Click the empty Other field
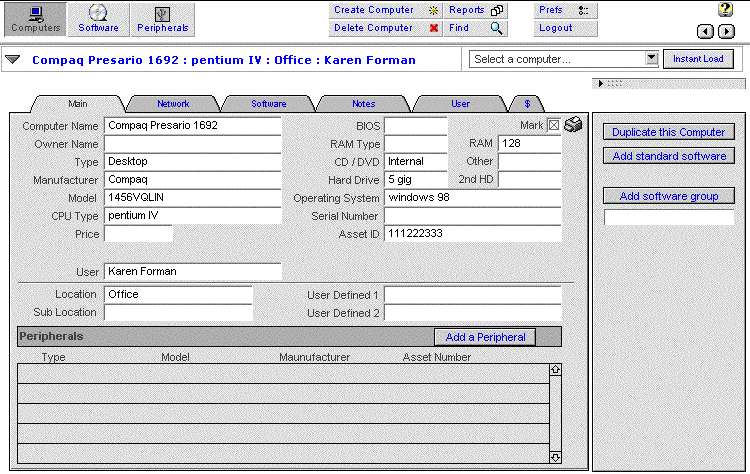Image resolution: width=750 pixels, height=474 pixels. click(529, 162)
